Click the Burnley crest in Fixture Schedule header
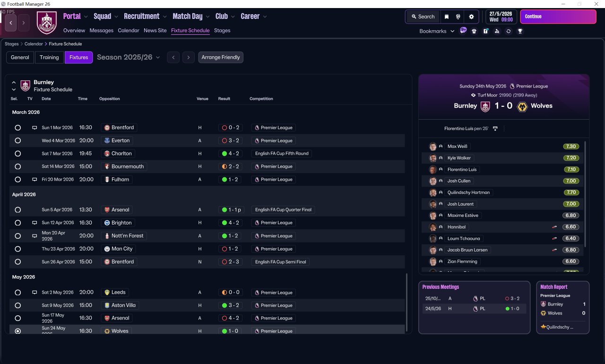This screenshot has height=364, width=605. coord(26,86)
